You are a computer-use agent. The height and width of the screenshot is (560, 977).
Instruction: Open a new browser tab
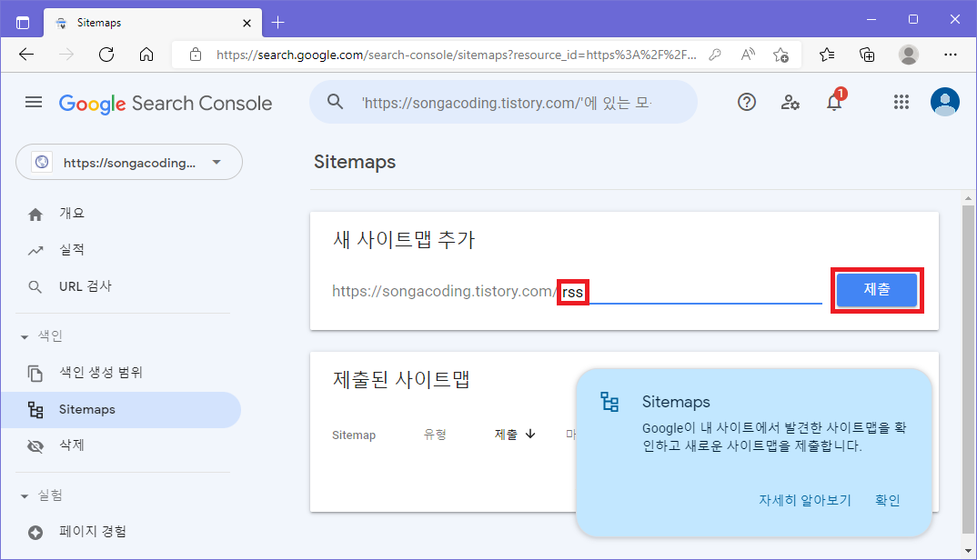point(277,23)
